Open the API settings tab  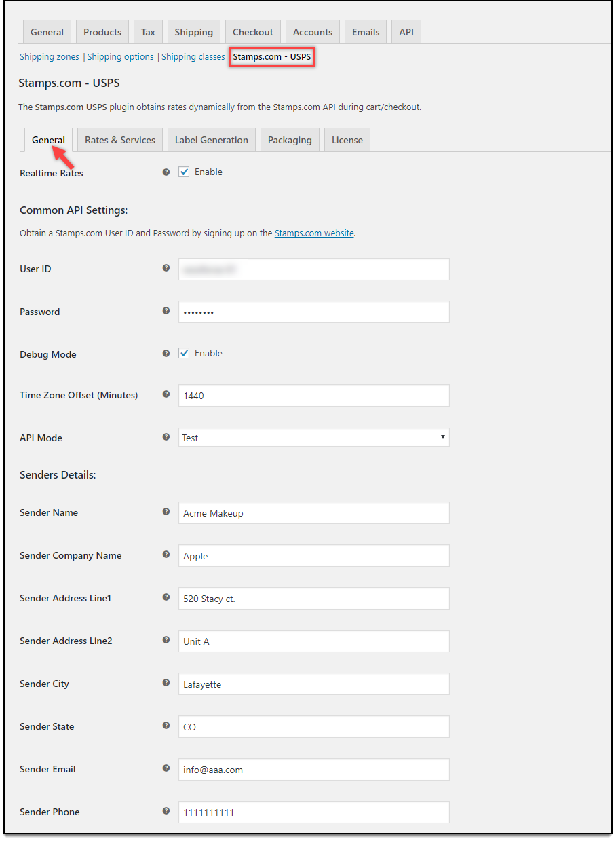tap(406, 32)
